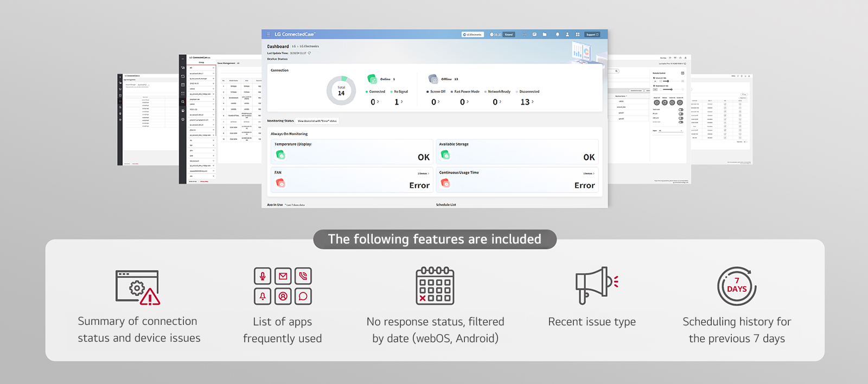Toggle the IR Lock switch
868x384 pixels.
point(681,114)
